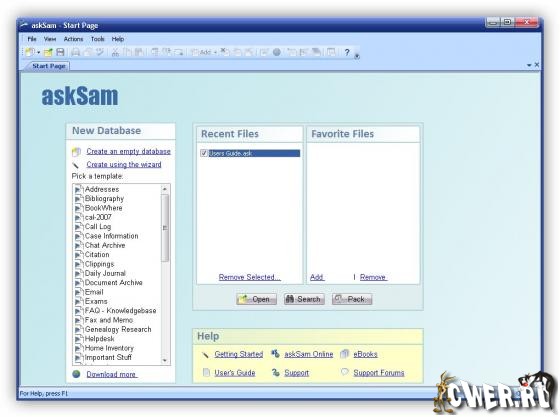The height and width of the screenshot is (417, 560).
Task: Open the View menu
Action: point(50,39)
